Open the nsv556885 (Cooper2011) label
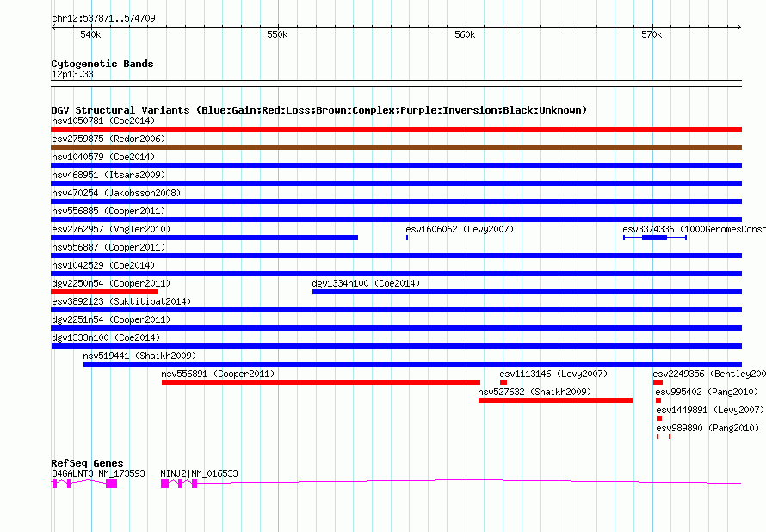 [x=108, y=211]
